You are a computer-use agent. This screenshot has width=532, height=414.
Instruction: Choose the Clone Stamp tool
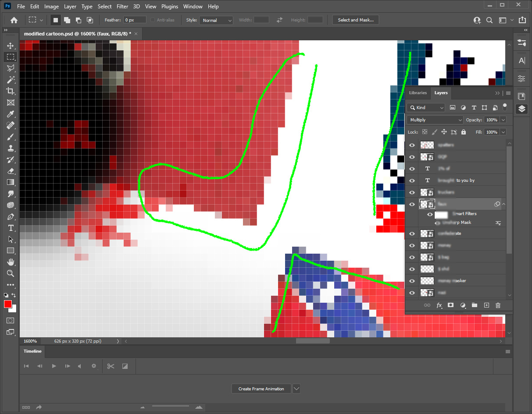coord(11,148)
